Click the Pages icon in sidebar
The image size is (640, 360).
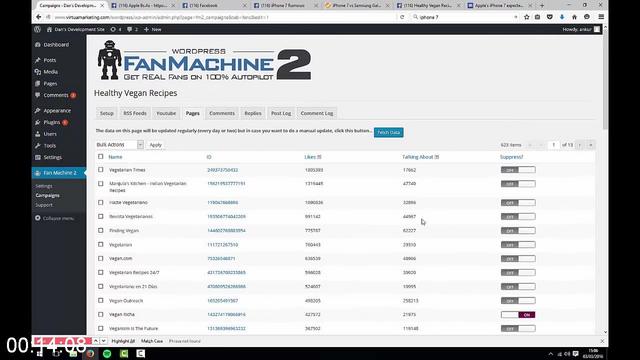point(38,84)
